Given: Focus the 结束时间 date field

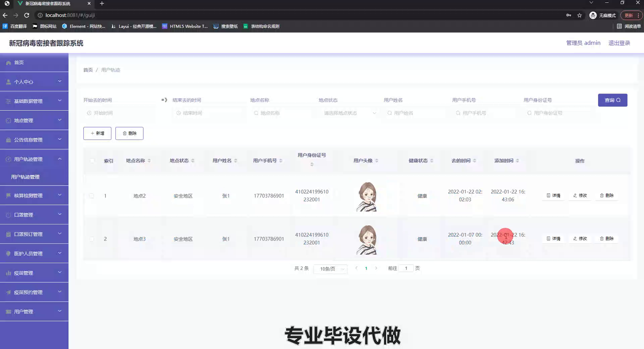Looking at the screenshot, I should click(x=209, y=113).
